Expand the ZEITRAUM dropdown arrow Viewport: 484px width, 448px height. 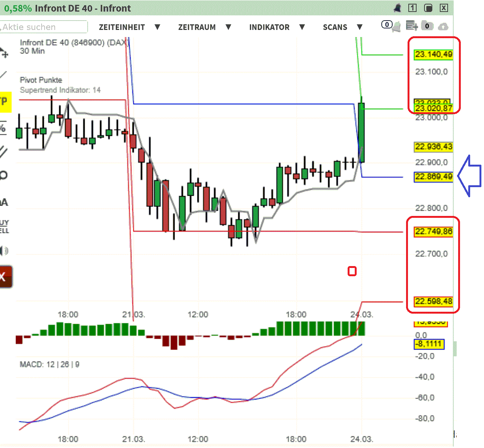click(229, 27)
